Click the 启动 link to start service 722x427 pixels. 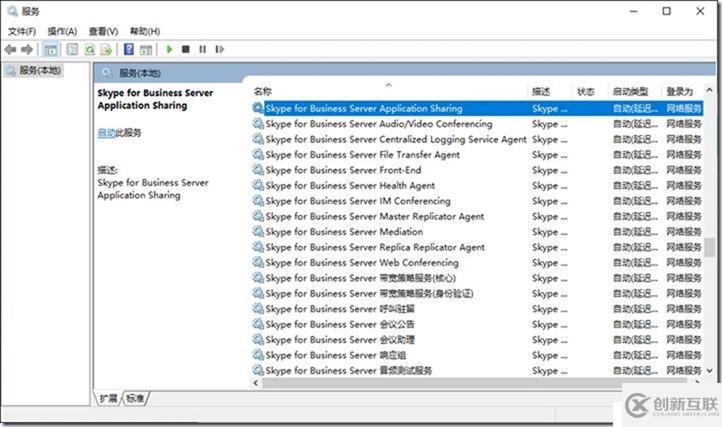[106, 133]
